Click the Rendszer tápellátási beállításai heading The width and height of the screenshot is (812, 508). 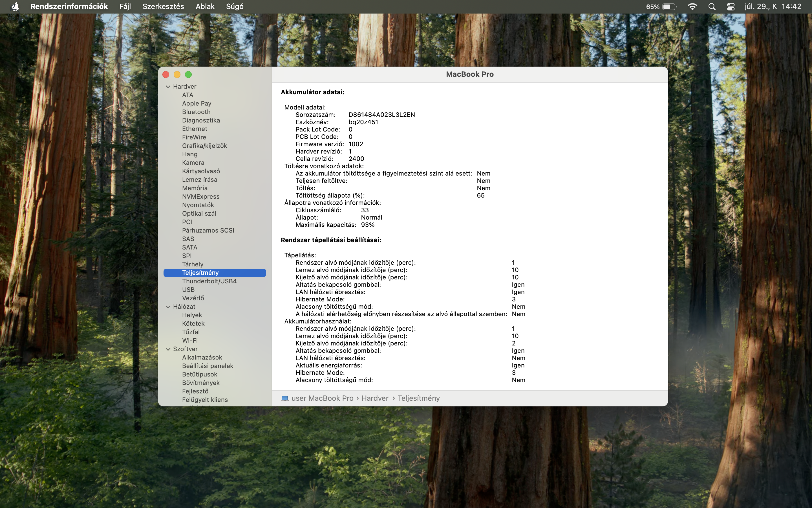(x=331, y=240)
